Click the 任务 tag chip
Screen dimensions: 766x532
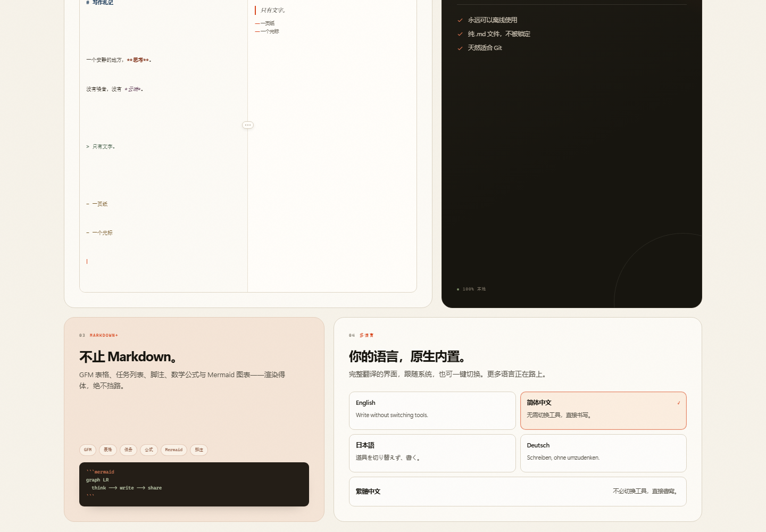point(129,450)
